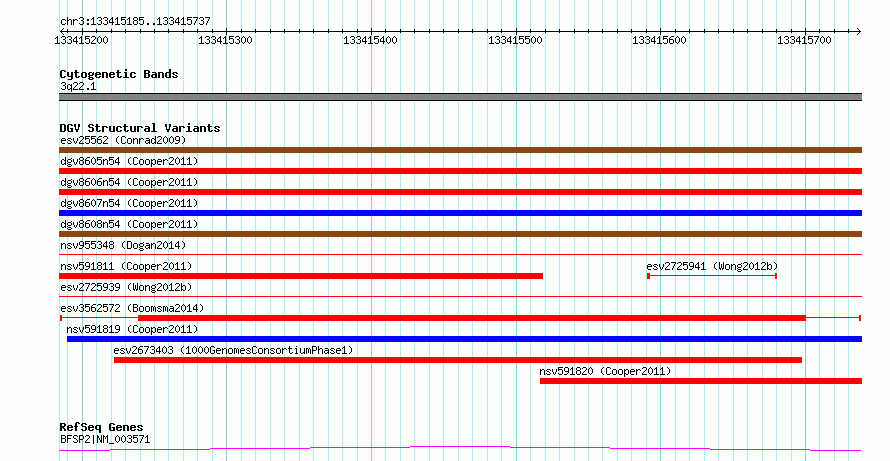The image size is (890, 461).
Task: Open variant label esv2725941 (Wong2012b)
Action: pos(712,266)
